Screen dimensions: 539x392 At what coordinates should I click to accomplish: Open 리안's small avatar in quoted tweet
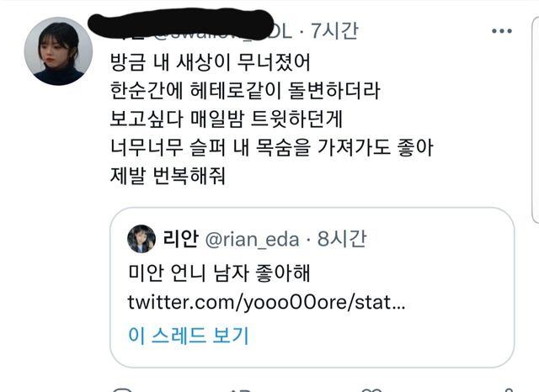pyautogui.click(x=141, y=239)
